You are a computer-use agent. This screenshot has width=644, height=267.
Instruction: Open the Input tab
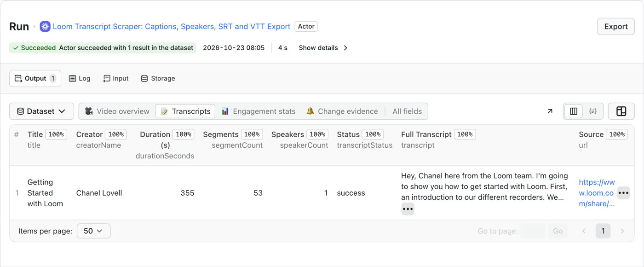[x=115, y=79]
